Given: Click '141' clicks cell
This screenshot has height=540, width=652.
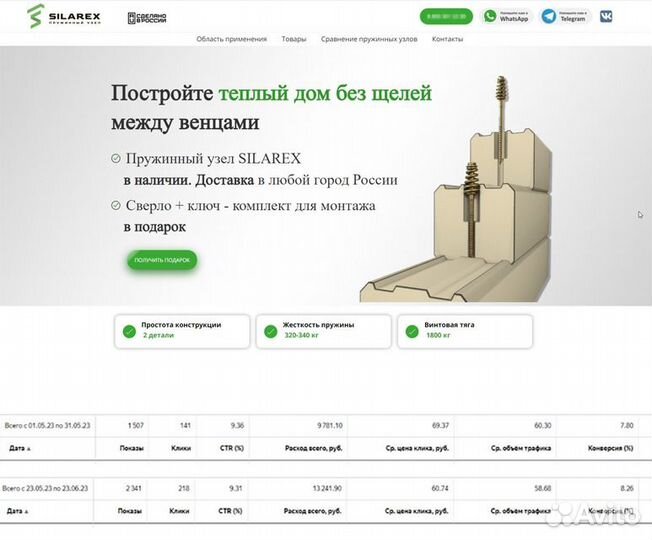Looking at the screenshot, I should [185, 426].
